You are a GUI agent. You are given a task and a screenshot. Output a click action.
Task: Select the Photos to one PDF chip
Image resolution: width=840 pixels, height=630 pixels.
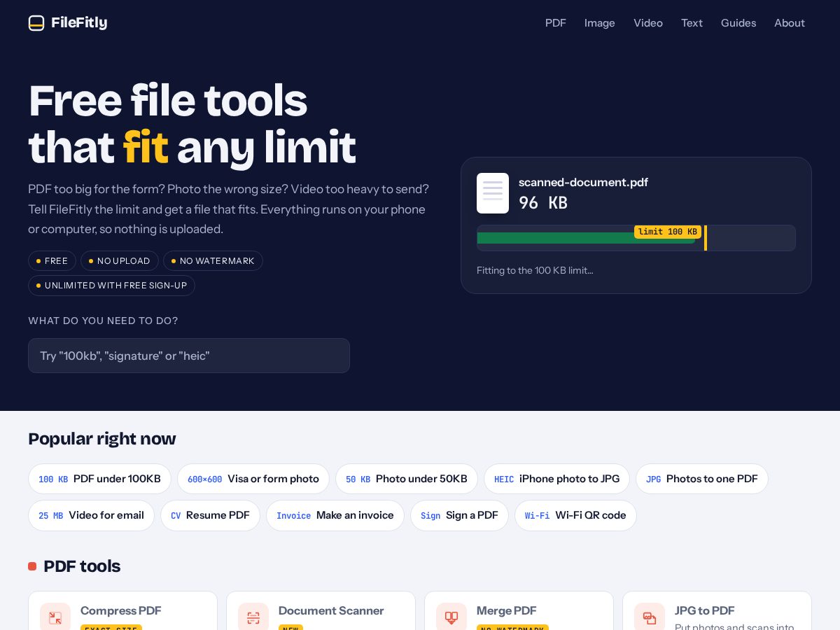point(702,479)
